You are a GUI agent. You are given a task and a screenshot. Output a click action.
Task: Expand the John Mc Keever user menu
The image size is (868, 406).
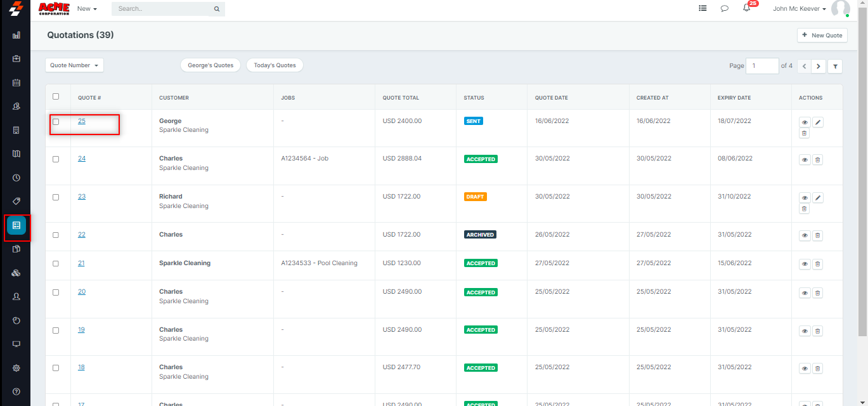(x=800, y=9)
